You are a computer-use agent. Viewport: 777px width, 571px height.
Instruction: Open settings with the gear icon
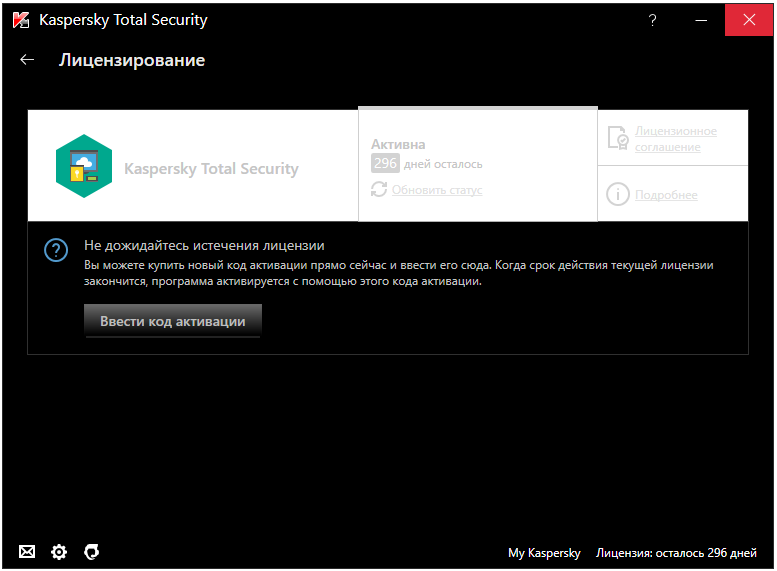59,552
